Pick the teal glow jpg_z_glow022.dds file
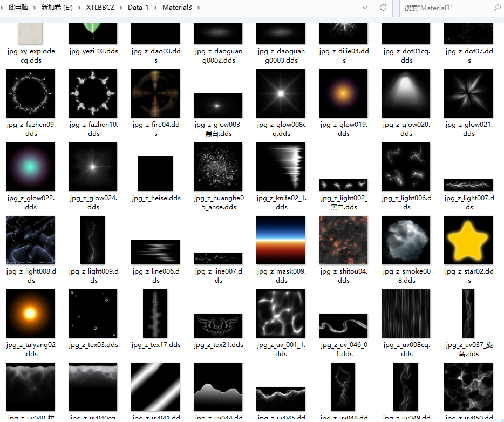 coord(30,167)
